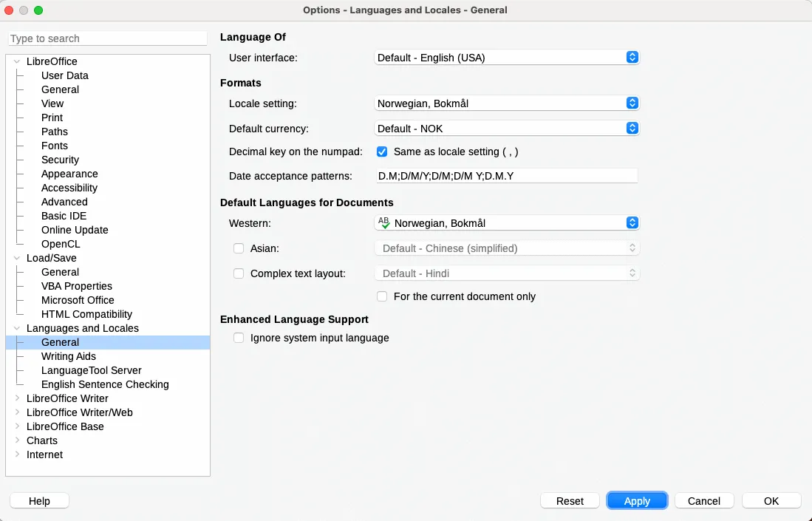Check For the current document only
Image resolution: width=812 pixels, height=521 pixels.
point(382,297)
